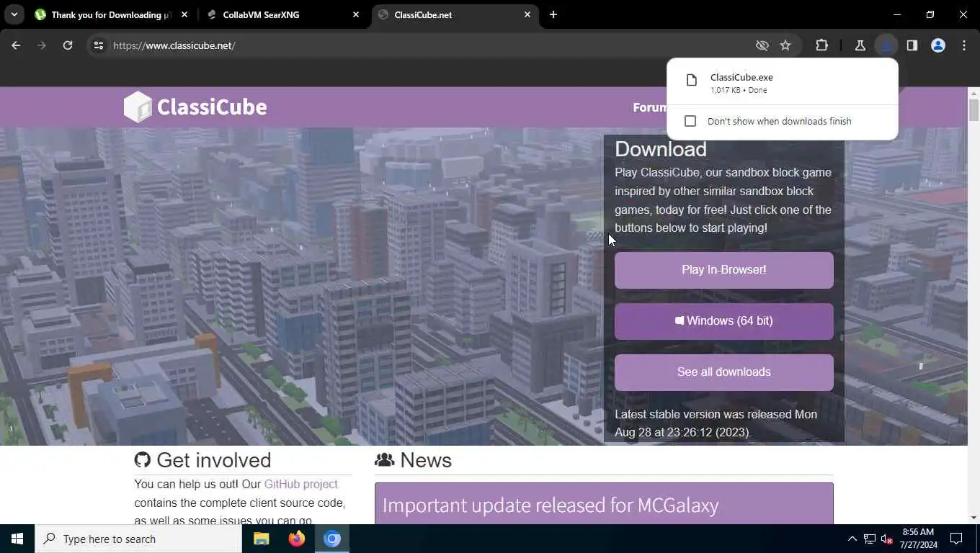The width and height of the screenshot is (980, 553).
Task: Click the ClassiCube cube logo icon
Action: coord(138,107)
